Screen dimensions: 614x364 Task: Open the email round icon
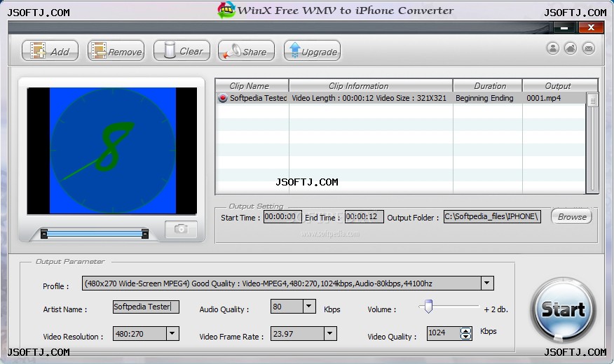click(589, 48)
